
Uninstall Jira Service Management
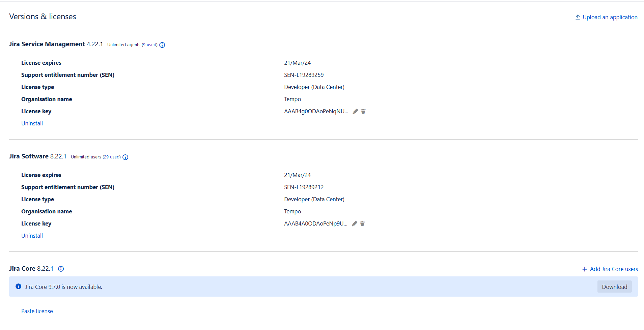32,123
